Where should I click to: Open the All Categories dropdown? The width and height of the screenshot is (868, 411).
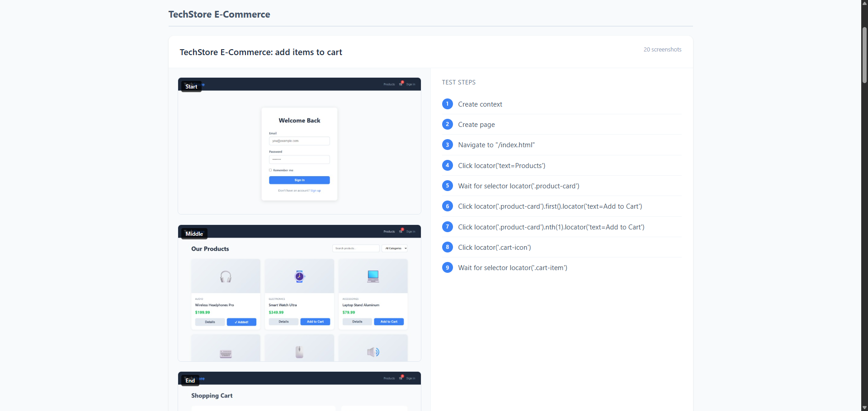pyautogui.click(x=395, y=248)
